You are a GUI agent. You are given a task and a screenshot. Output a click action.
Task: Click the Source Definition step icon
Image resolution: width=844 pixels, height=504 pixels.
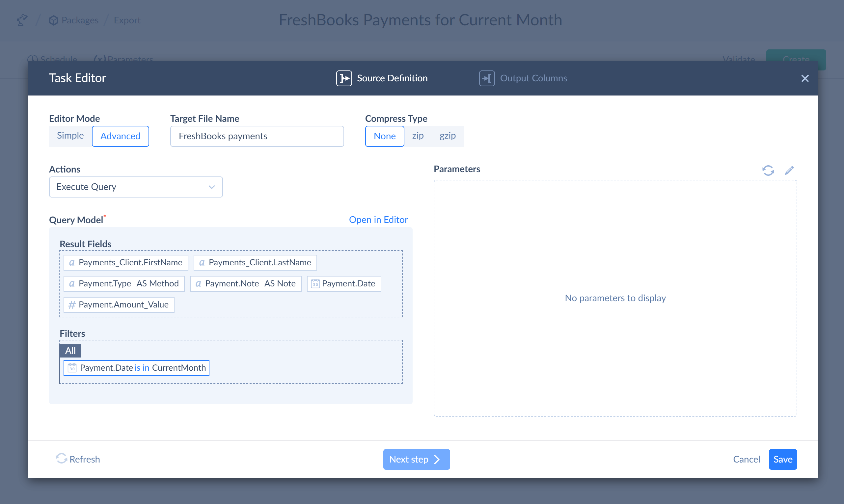tap(344, 78)
